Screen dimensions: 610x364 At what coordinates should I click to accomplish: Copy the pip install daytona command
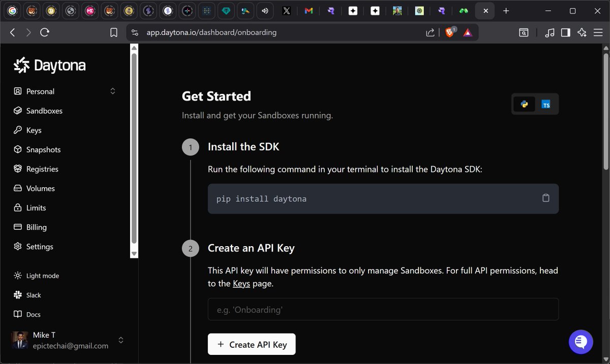click(x=545, y=198)
